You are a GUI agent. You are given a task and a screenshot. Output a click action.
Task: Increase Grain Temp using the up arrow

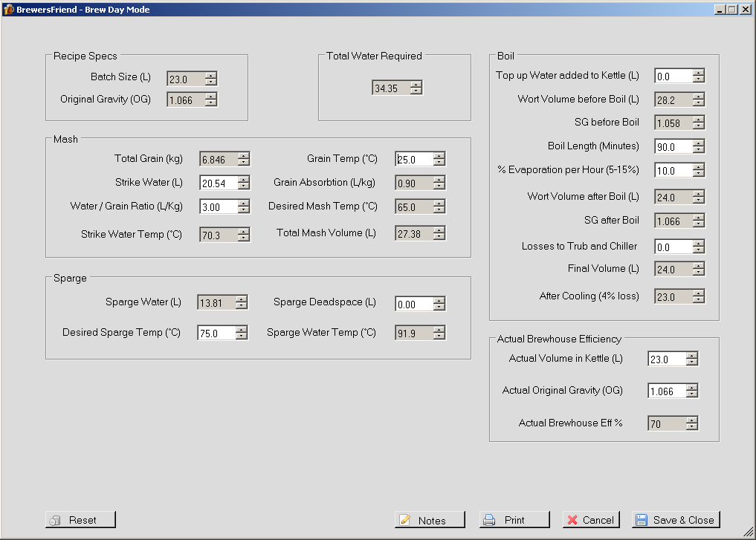pyautogui.click(x=439, y=155)
